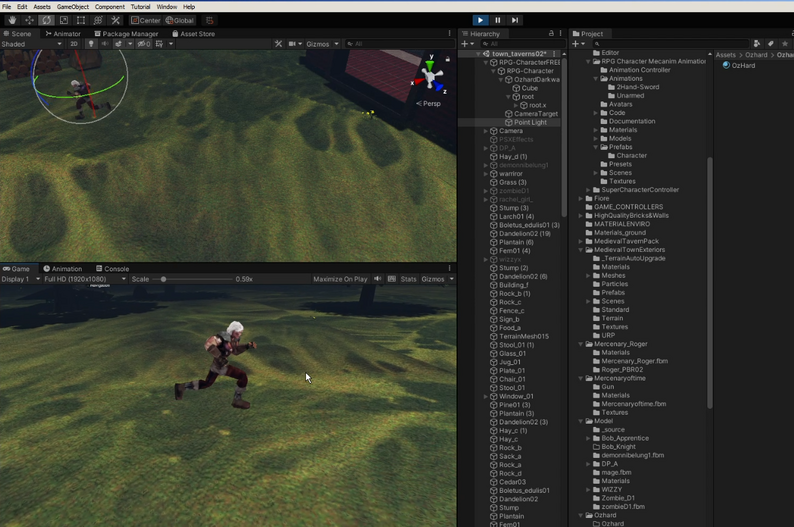The width and height of the screenshot is (794, 527).
Task: Click the Hierarchy search field
Action: [523, 44]
